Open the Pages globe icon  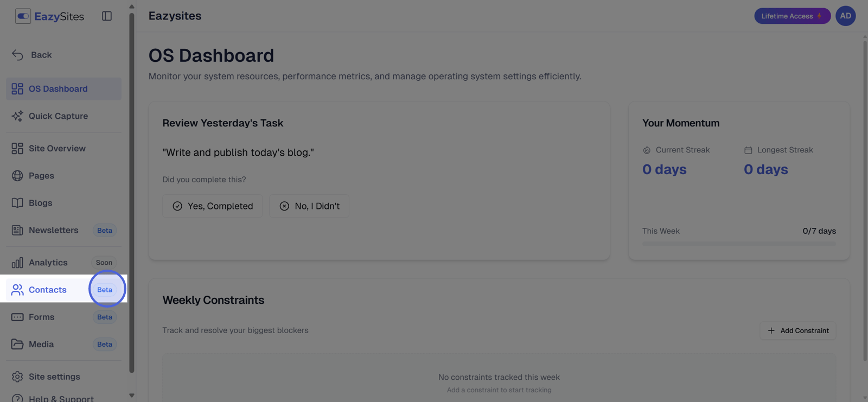click(x=17, y=176)
